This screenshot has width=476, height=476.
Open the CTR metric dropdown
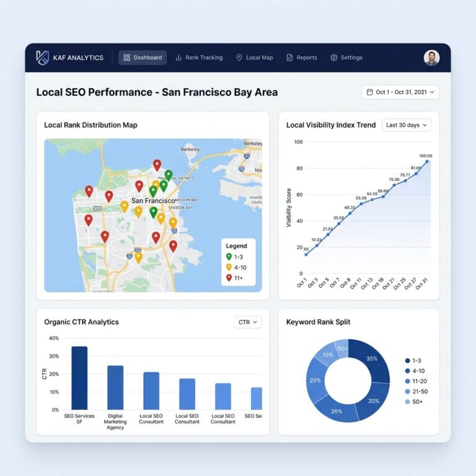click(248, 322)
